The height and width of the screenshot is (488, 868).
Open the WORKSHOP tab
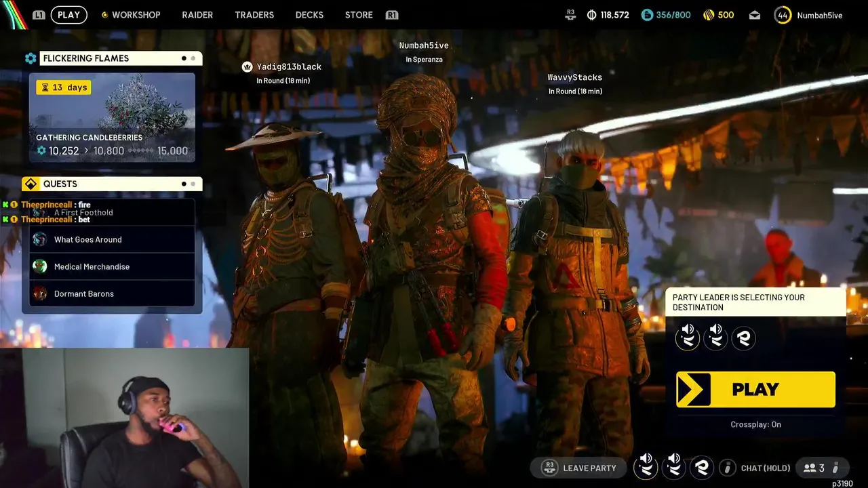(x=136, y=15)
